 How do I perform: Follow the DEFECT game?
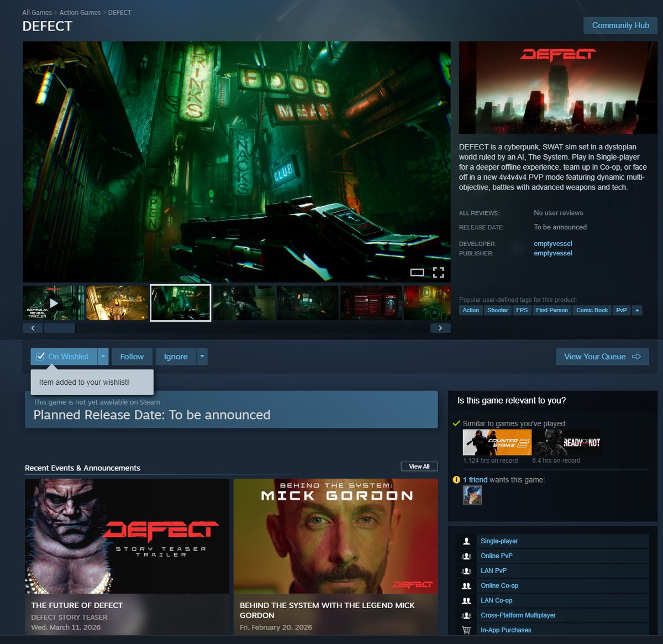tap(132, 357)
